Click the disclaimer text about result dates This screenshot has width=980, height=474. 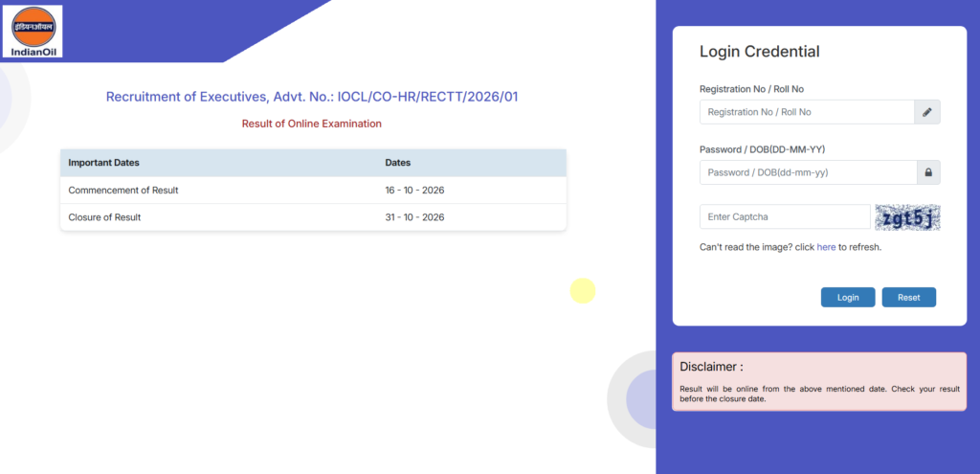pos(819,394)
